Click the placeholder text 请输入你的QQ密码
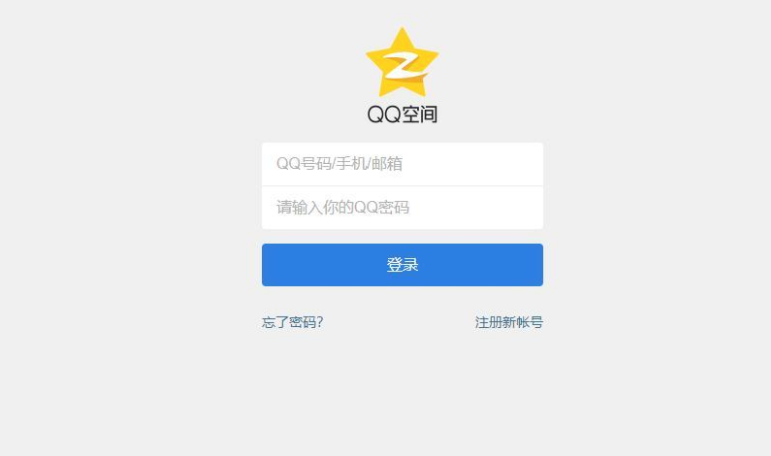The width and height of the screenshot is (771, 456). [x=343, y=207]
